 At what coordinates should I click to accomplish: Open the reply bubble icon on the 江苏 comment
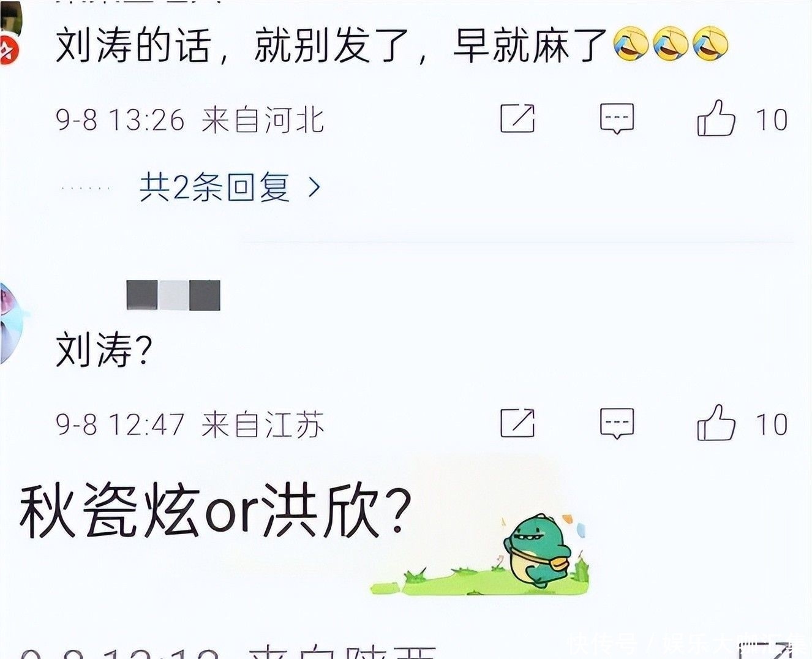click(617, 423)
